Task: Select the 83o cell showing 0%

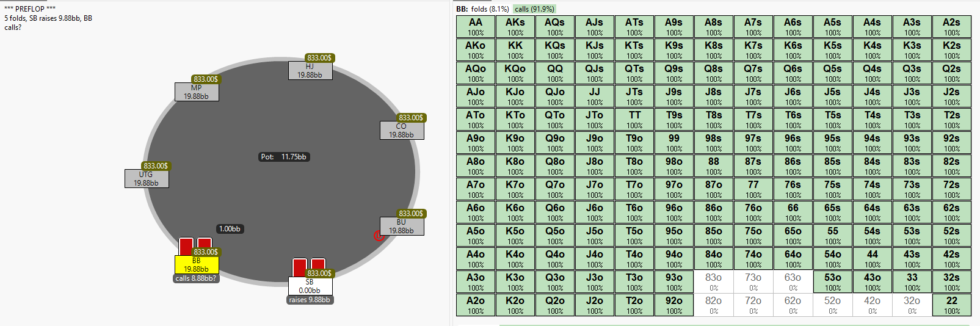Action: click(x=713, y=281)
